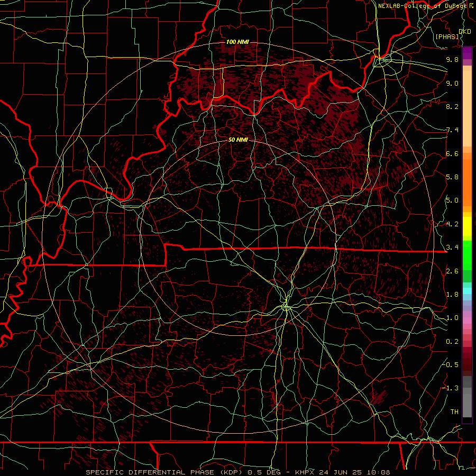Click the '50 NMI' range ring label

point(238,140)
